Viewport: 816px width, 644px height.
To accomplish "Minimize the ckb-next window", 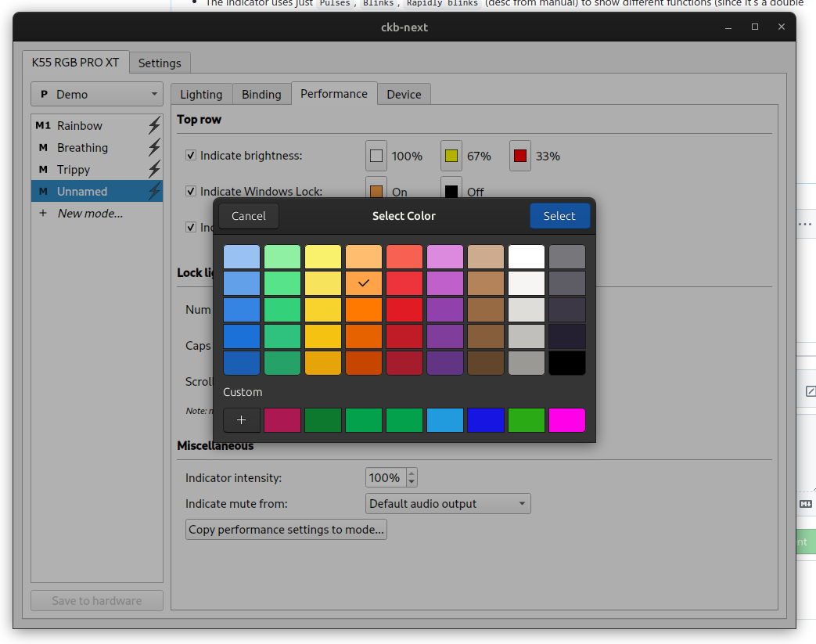I will click(728, 27).
